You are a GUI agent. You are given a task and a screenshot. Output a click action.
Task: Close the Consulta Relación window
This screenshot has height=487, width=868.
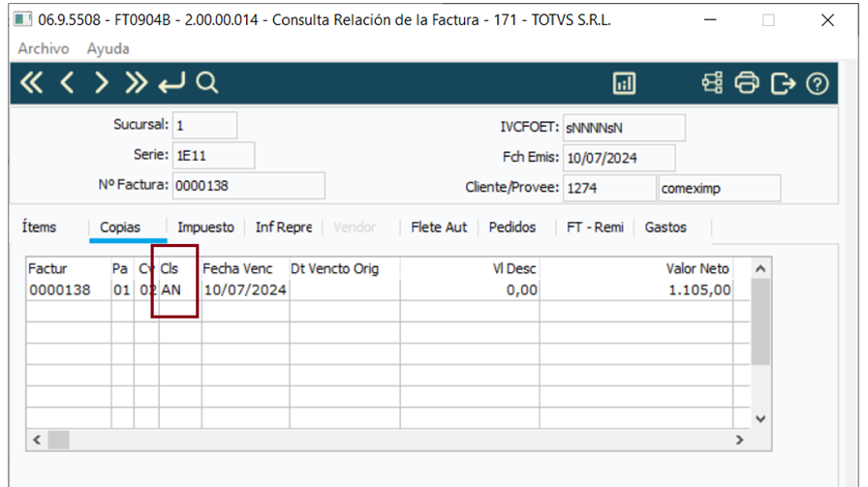coord(827,20)
